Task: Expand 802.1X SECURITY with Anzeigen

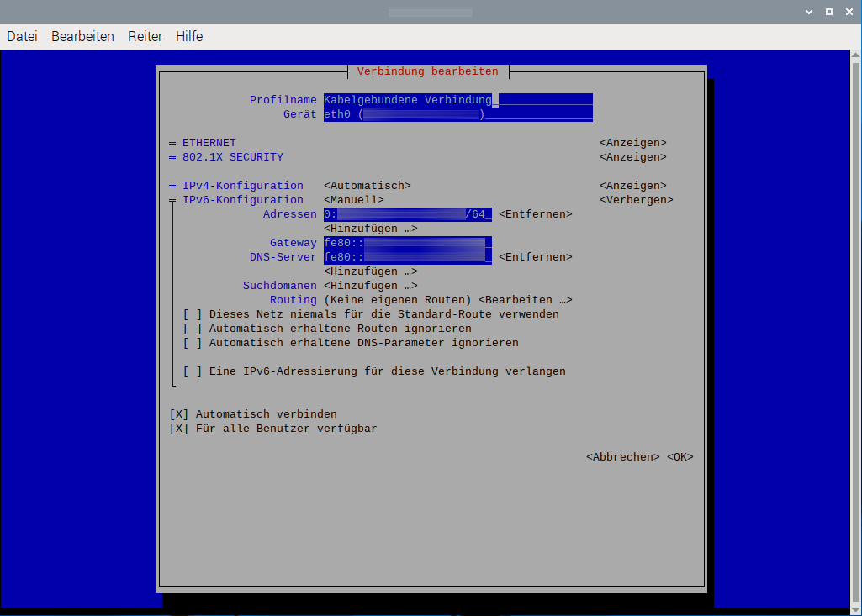Action: (x=632, y=157)
